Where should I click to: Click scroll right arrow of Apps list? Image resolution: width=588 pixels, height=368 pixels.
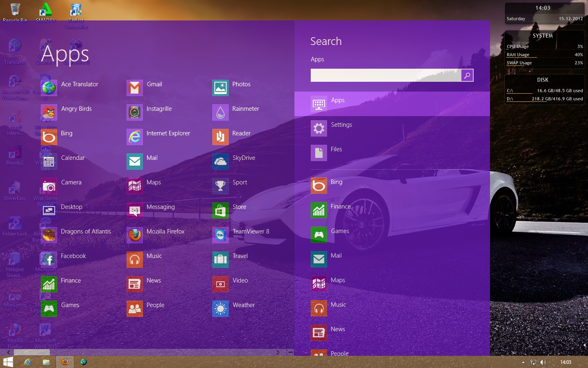pos(278,352)
